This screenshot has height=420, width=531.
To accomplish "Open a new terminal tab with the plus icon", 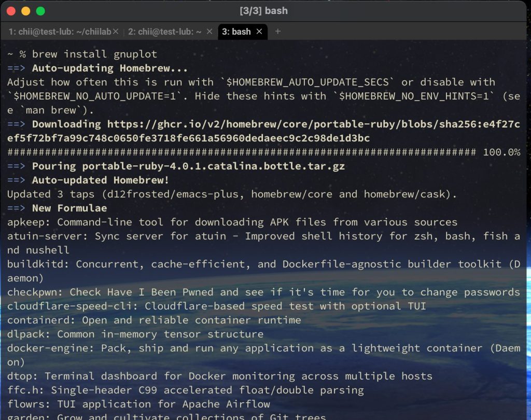I will [x=278, y=32].
